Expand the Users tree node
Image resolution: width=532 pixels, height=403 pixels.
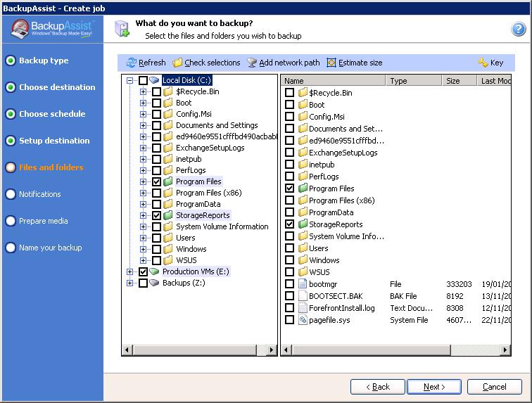tap(143, 238)
